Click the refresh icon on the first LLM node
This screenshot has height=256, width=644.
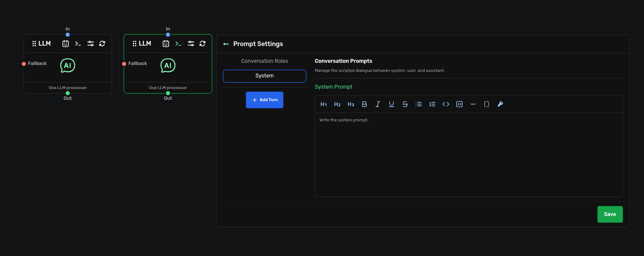pos(102,43)
